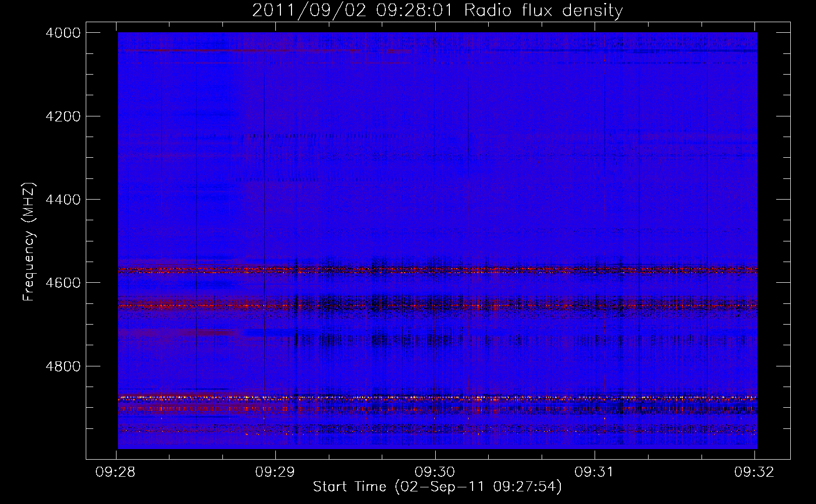The width and height of the screenshot is (816, 504).
Task: Click the 09:30 time axis label
Action: click(x=435, y=472)
